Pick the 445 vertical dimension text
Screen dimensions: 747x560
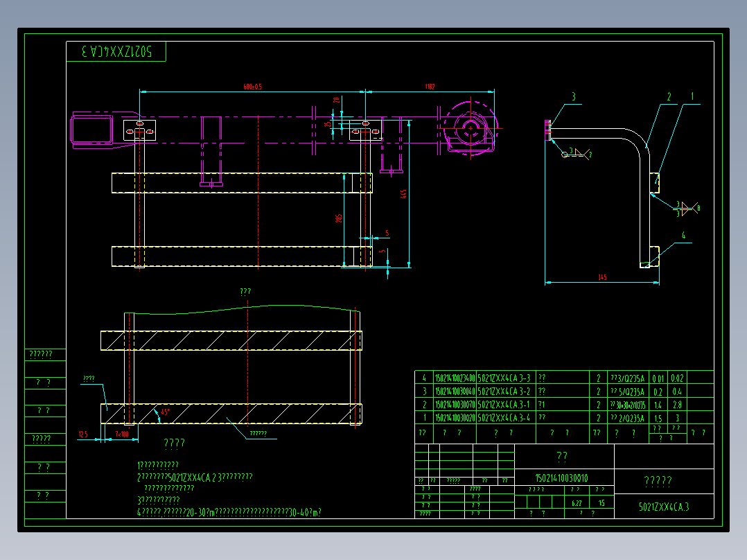click(x=403, y=194)
